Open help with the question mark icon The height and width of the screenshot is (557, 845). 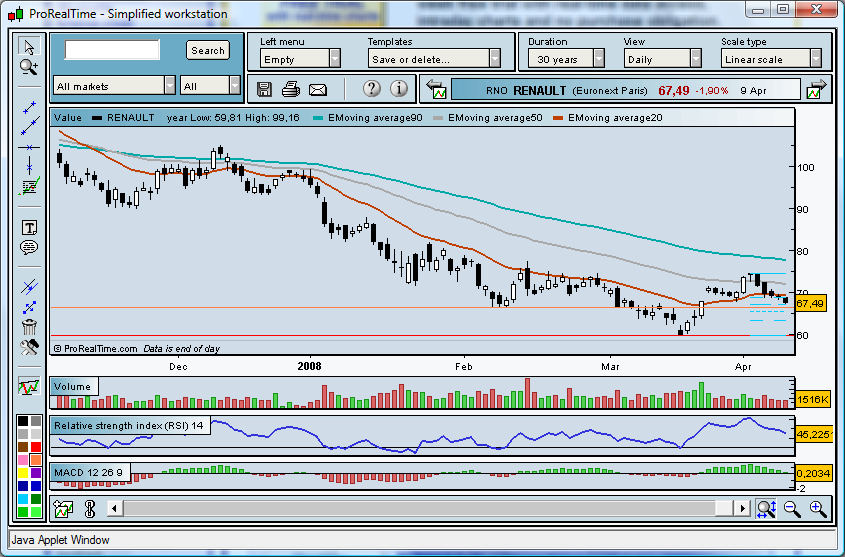click(x=371, y=88)
